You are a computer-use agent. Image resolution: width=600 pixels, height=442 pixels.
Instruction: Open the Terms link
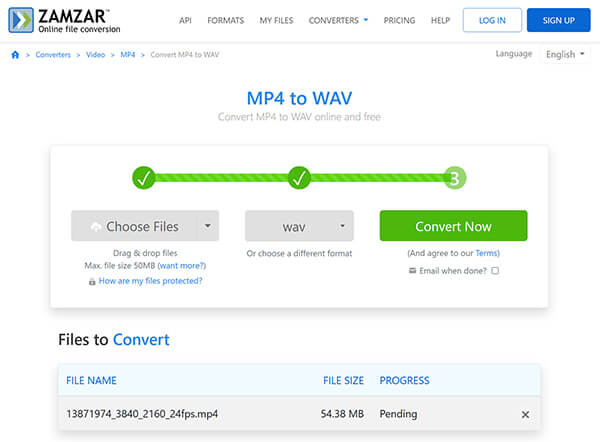pyautogui.click(x=486, y=253)
